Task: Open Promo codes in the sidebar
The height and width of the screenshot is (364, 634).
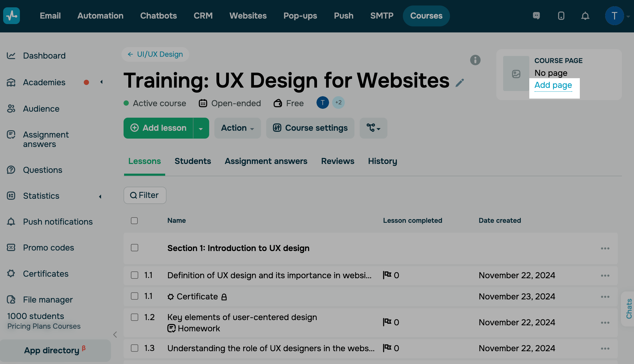Action: (x=48, y=248)
